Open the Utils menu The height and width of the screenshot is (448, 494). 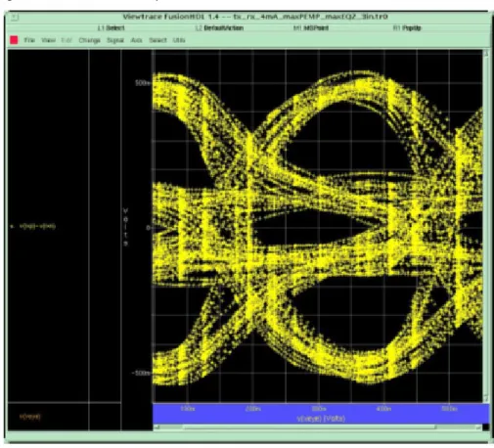click(x=179, y=40)
